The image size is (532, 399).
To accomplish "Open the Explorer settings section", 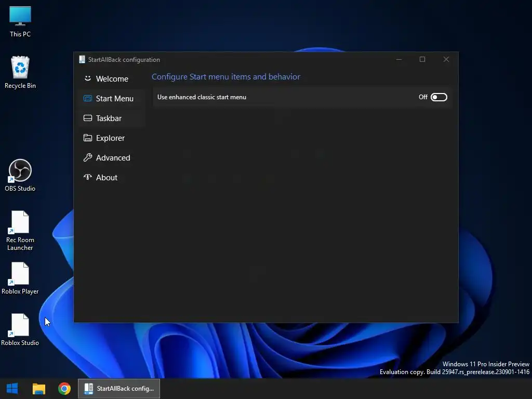I will click(x=112, y=138).
